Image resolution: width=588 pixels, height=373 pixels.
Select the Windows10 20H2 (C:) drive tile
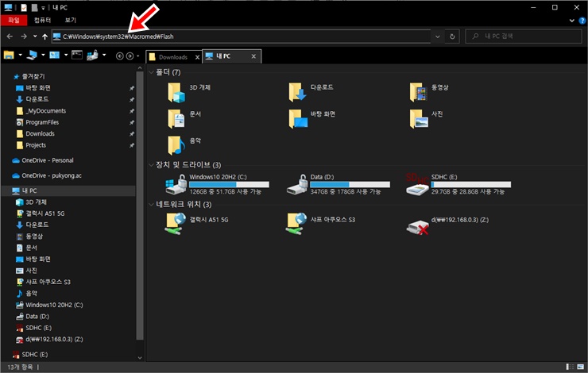[217, 184]
